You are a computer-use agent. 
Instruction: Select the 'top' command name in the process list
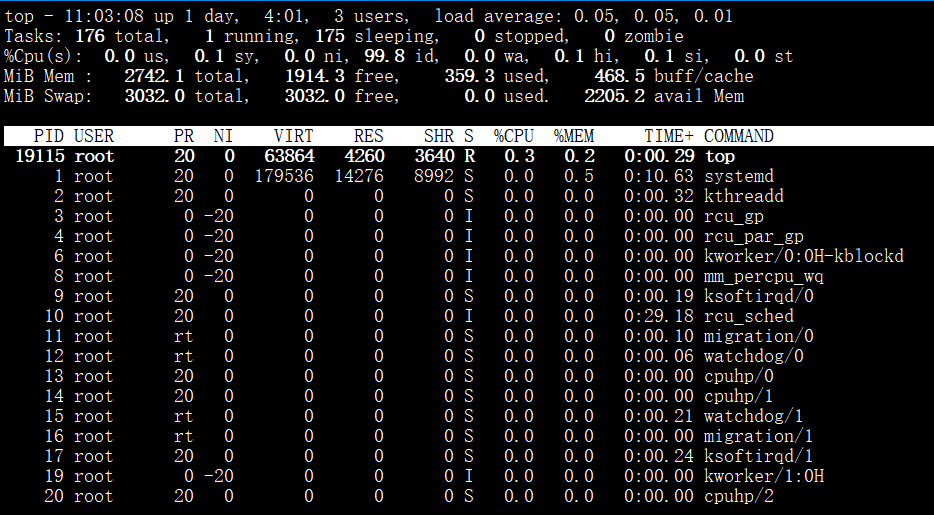click(720, 157)
